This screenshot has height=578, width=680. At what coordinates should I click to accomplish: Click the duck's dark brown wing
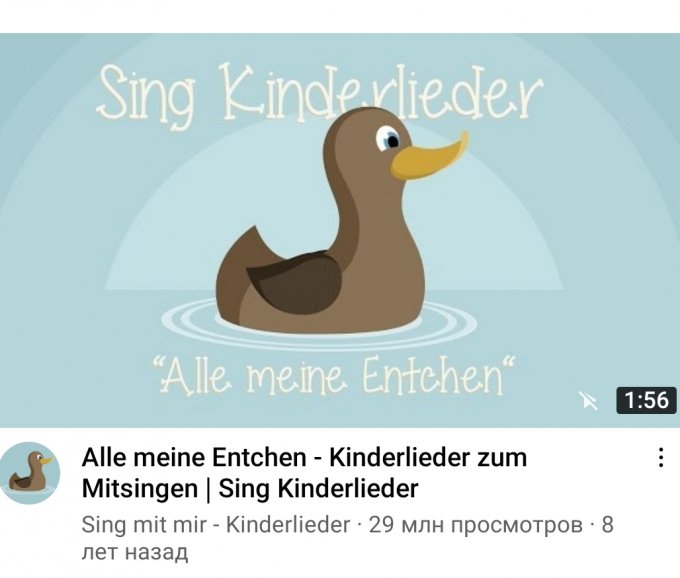tap(295, 282)
